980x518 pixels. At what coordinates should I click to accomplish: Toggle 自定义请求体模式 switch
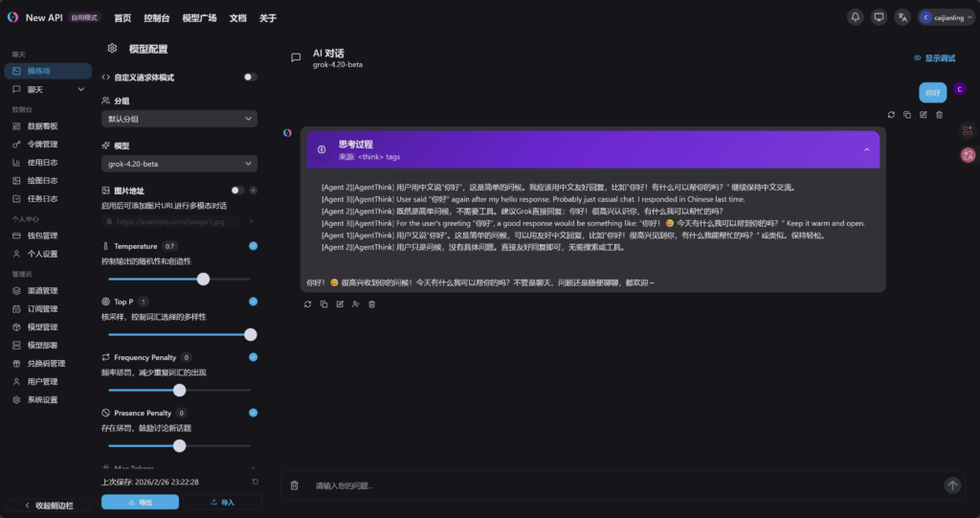(x=250, y=77)
